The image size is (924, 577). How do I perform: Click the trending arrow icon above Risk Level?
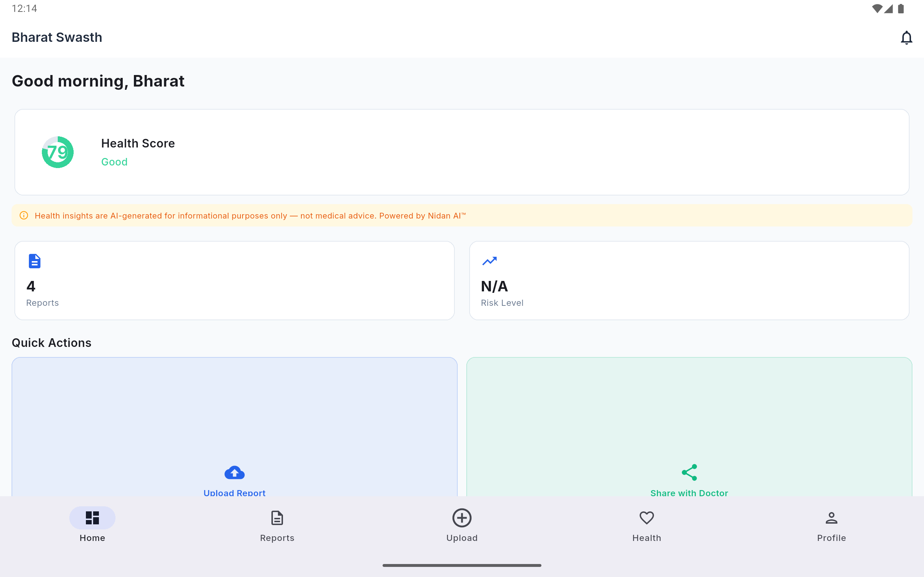(489, 261)
